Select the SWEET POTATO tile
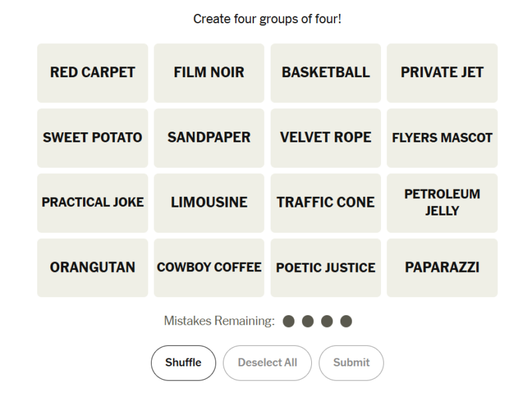The height and width of the screenshot is (397, 532). (x=92, y=138)
